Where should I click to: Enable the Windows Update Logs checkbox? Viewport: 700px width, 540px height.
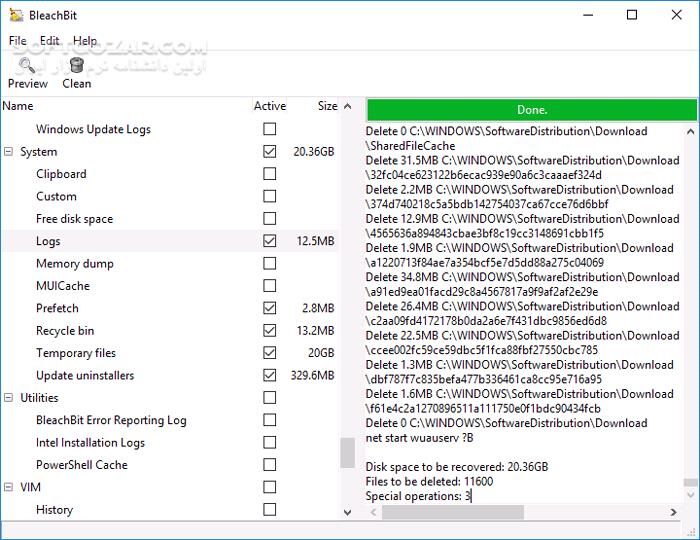coord(270,129)
